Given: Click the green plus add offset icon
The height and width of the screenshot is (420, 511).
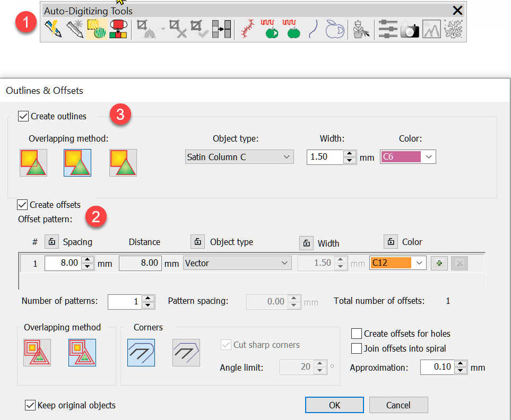Looking at the screenshot, I should pos(439,263).
